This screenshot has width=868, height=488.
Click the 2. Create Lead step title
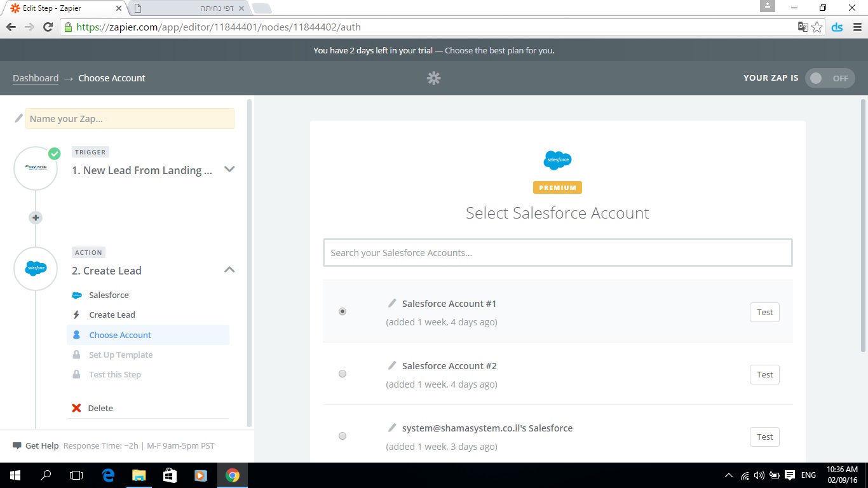(x=107, y=271)
